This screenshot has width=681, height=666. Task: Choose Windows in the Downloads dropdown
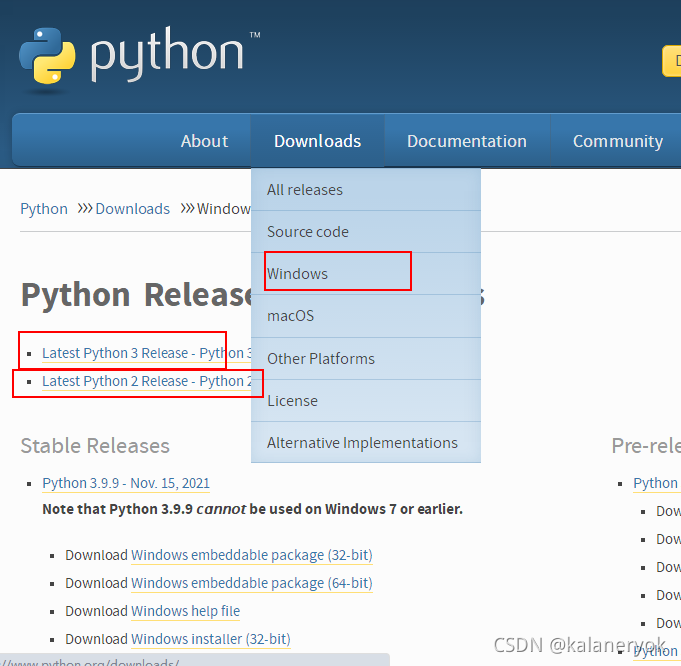click(x=366, y=274)
